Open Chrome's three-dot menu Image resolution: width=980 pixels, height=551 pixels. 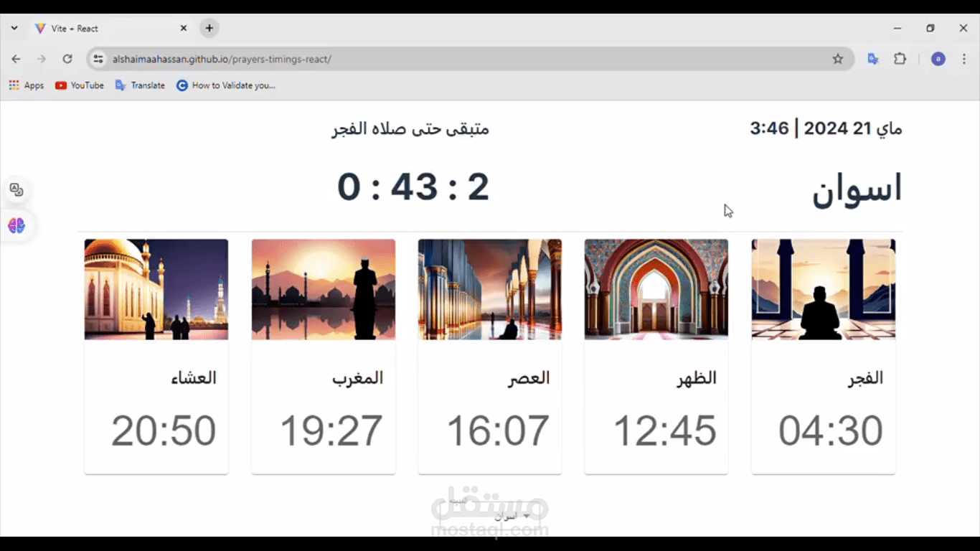964,59
